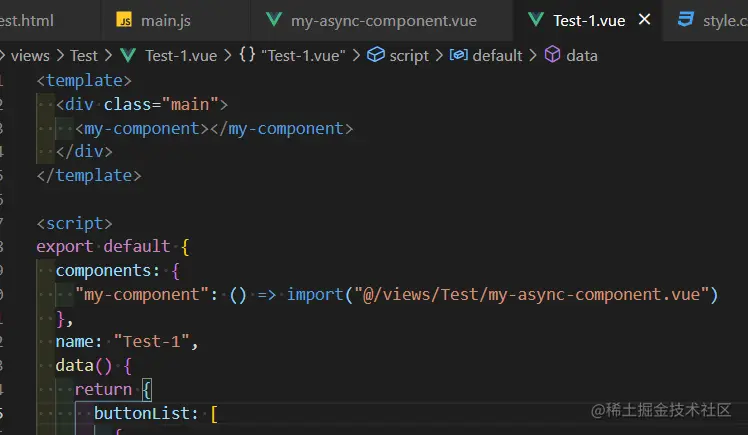Image resolution: width=748 pixels, height=435 pixels.
Task: Click chevron between views and Test
Action: pyautogui.click(x=60, y=56)
